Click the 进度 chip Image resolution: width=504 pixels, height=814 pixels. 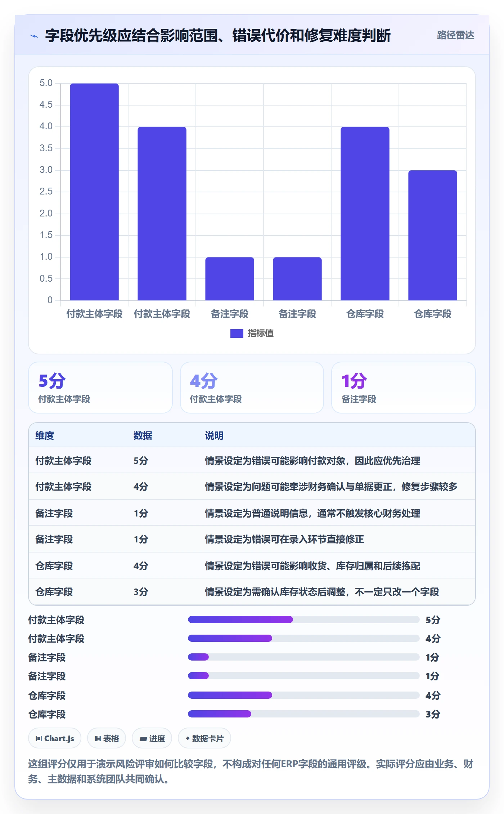[x=152, y=738]
